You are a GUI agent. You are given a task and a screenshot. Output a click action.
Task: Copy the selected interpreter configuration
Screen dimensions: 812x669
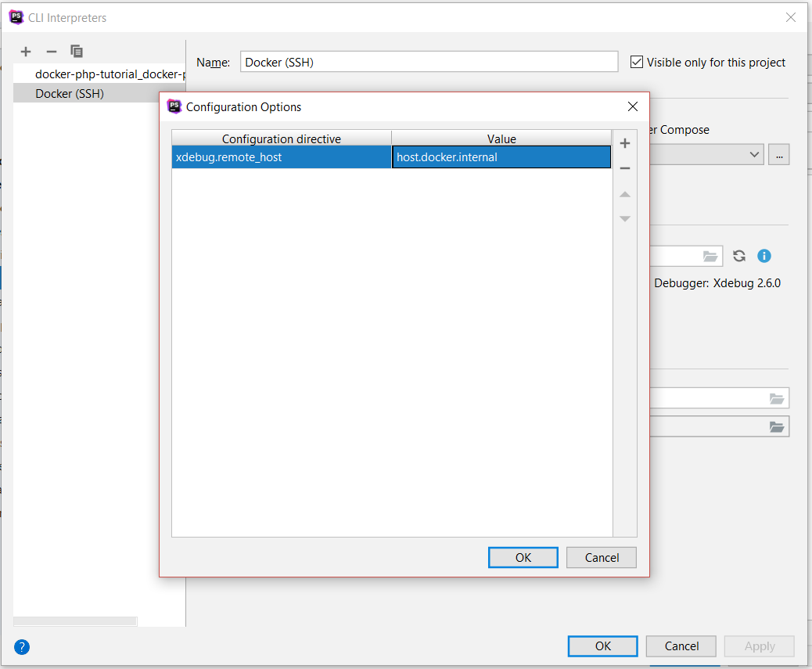tap(77, 52)
